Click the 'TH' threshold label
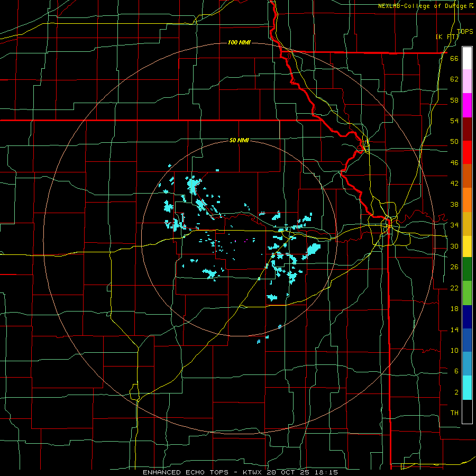Screen dimensions: 476x476 coord(454,413)
